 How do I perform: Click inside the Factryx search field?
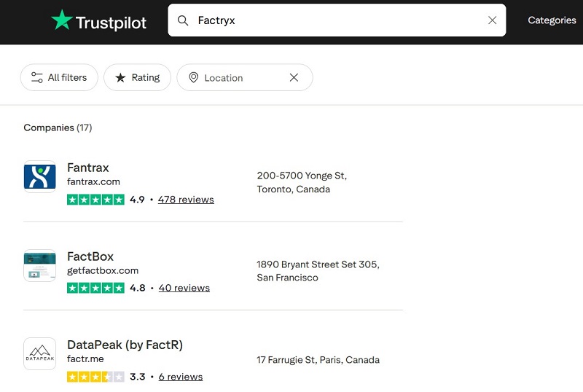tap(335, 20)
